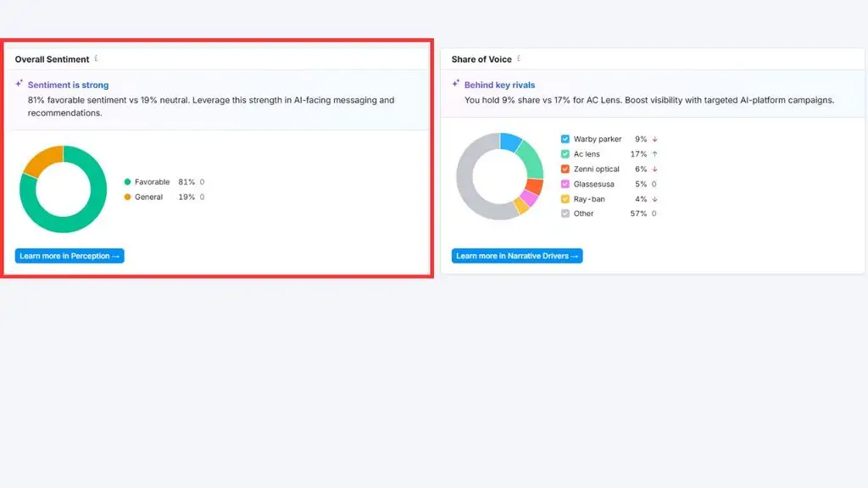This screenshot has width=868, height=488.
Task: Toggle the Glassesusa checkbox
Action: [x=565, y=184]
